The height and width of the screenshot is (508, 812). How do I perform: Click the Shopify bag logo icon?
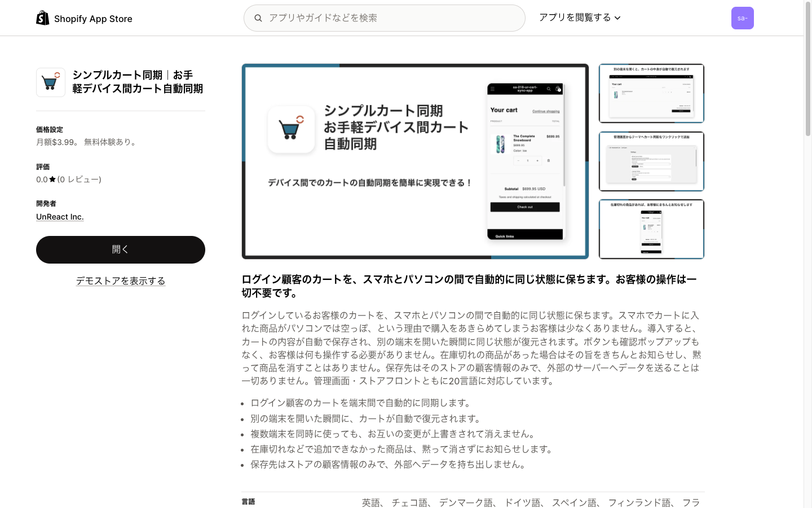tap(43, 18)
